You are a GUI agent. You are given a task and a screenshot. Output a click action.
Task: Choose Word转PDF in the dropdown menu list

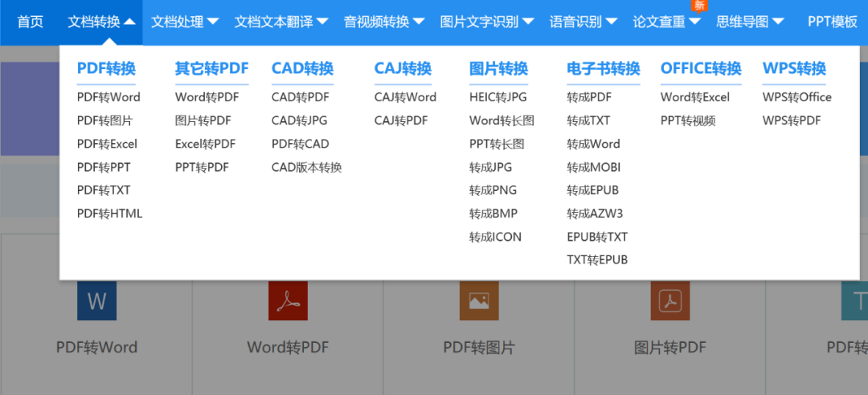tap(207, 97)
